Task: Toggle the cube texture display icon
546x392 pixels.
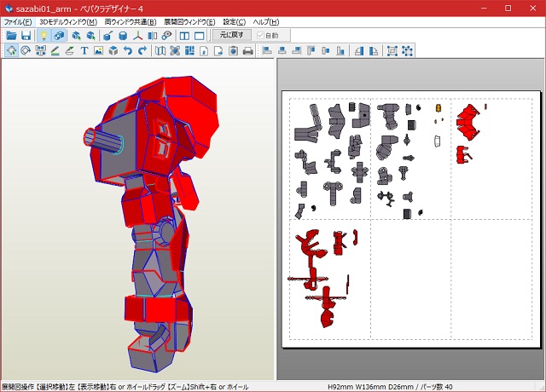Action: click(x=59, y=36)
